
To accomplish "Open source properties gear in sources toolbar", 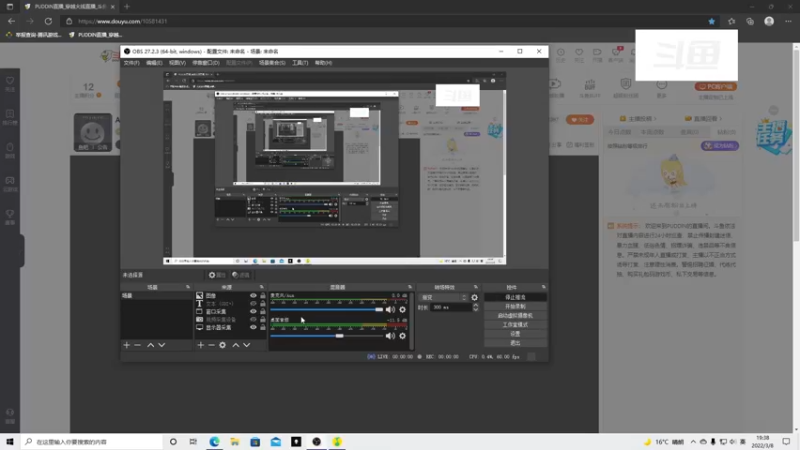I will point(222,345).
